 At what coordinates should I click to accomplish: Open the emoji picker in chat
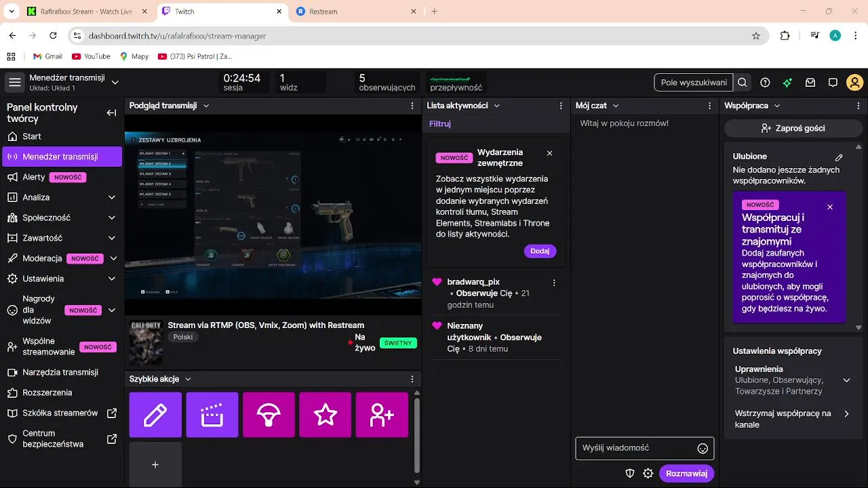click(703, 448)
